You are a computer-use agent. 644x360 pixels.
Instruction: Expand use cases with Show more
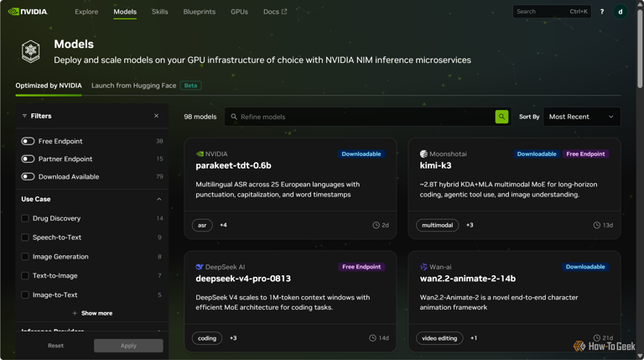[x=92, y=313]
